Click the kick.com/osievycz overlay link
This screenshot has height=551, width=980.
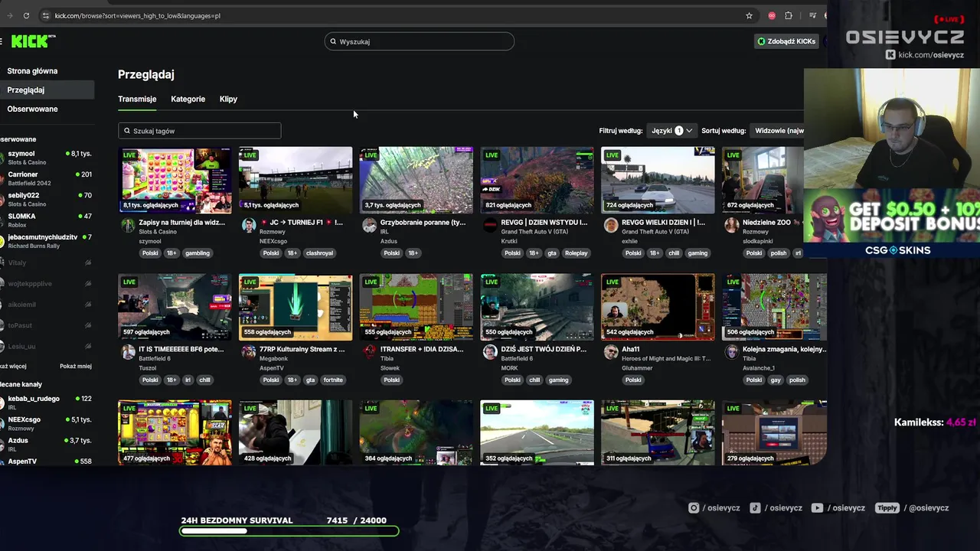click(x=925, y=55)
